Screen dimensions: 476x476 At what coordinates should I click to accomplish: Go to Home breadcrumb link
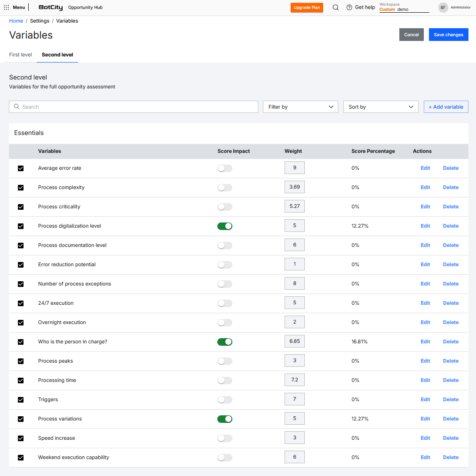(16, 21)
